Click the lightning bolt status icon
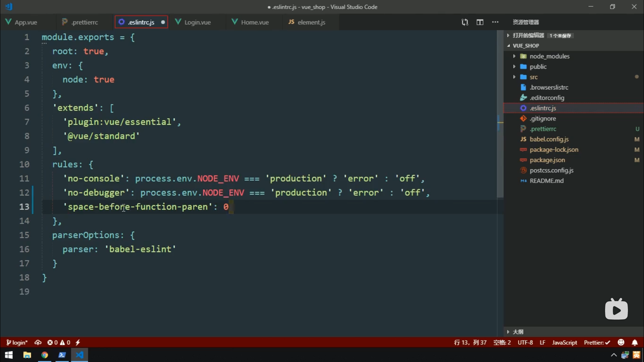The image size is (644, 362). click(78, 342)
